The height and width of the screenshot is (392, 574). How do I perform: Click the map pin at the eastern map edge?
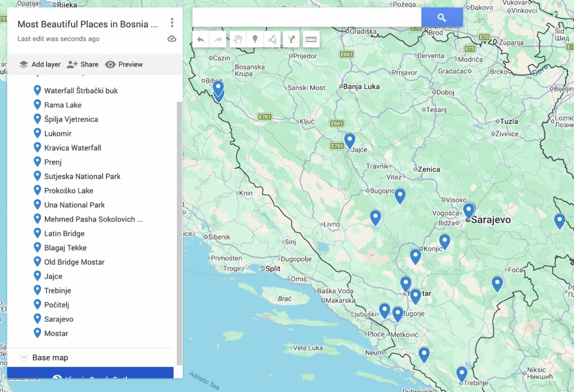point(559,221)
